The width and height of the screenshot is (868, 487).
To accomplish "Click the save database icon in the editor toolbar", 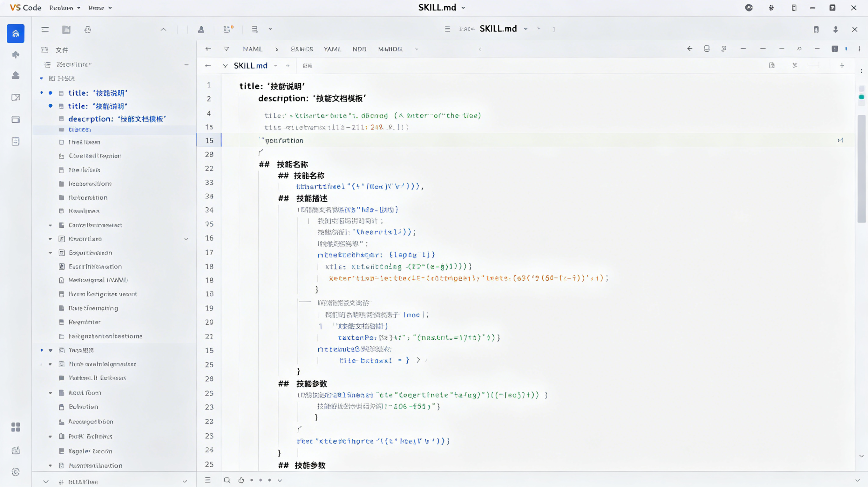I will (x=707, y=49).
